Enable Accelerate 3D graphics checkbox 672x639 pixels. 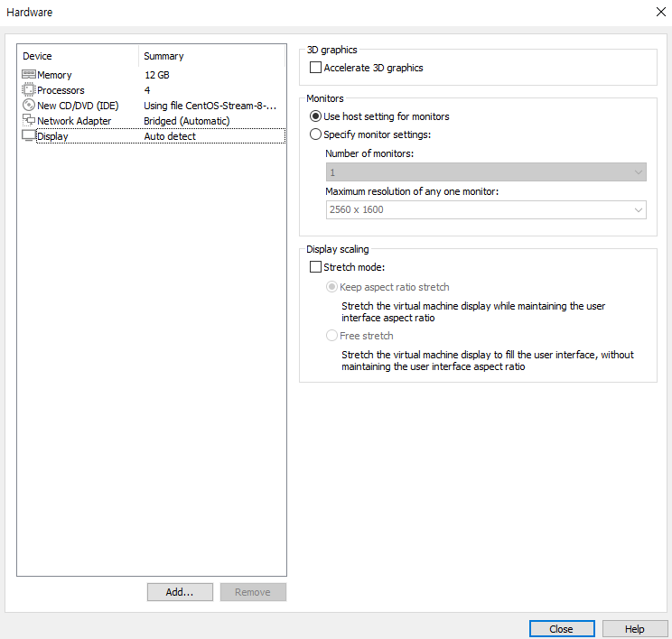315,68
